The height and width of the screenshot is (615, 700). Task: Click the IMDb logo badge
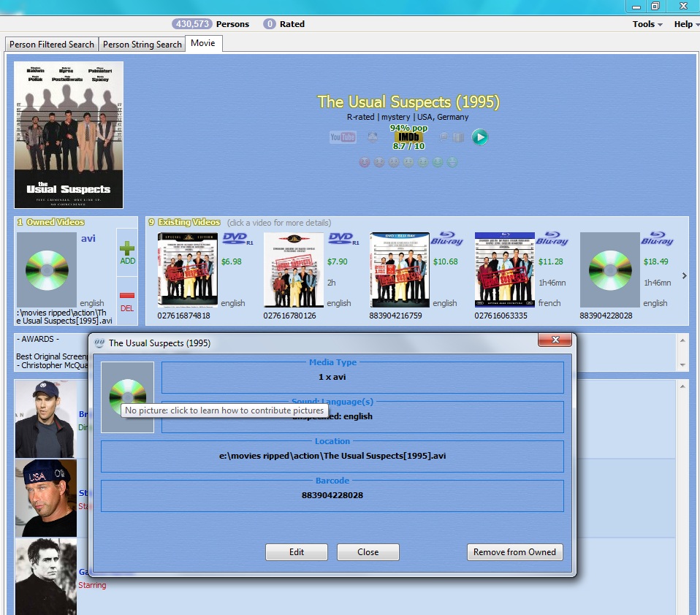408,137
